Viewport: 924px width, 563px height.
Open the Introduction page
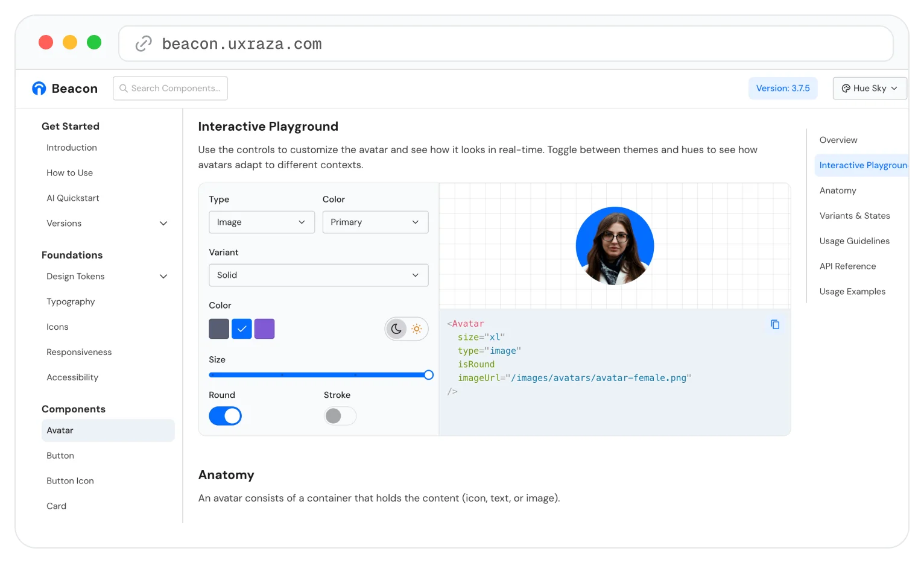pyautogui.click(x=72, y=148)
